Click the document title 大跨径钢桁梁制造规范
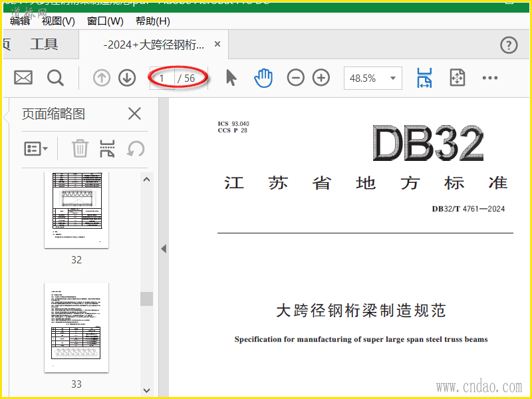 tap(360, 311)
